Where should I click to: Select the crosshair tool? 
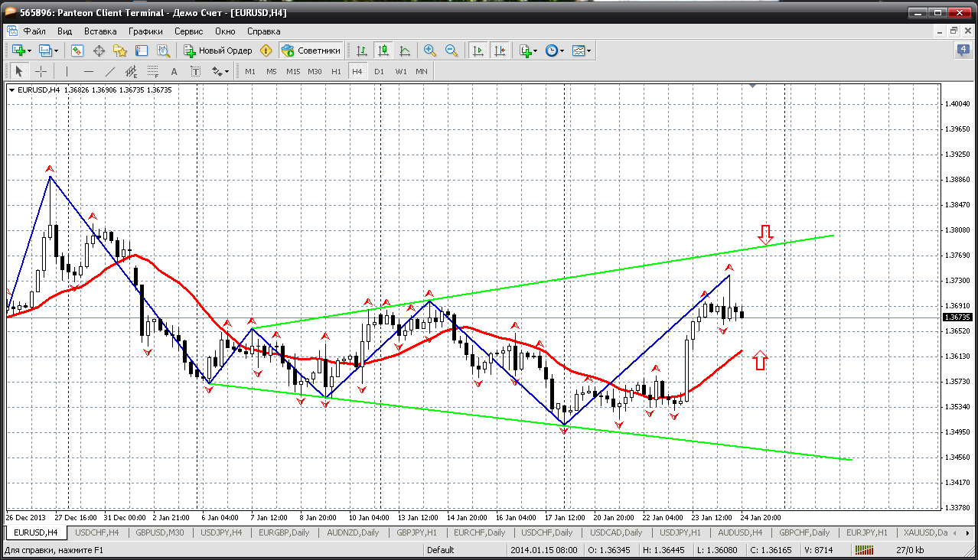point(41,71)
